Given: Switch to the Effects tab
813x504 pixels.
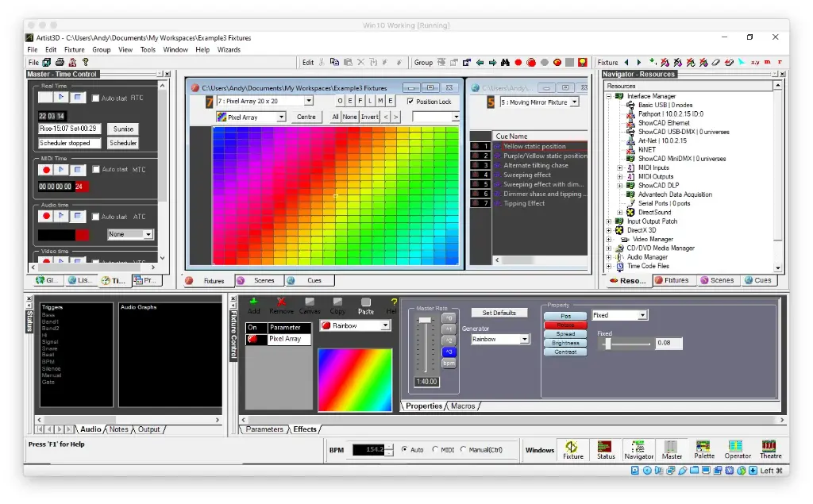Looking at the screenshot, I should click(305, 429).
